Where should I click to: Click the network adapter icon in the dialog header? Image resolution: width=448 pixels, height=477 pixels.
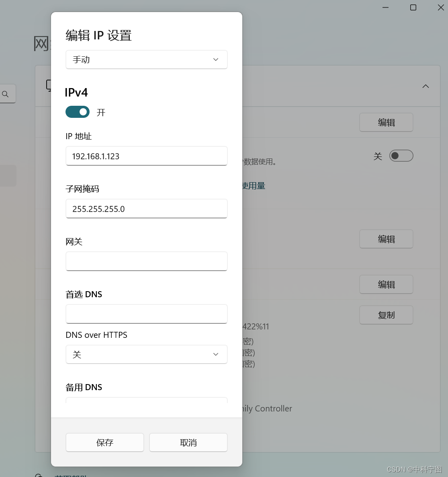point(49,85)
